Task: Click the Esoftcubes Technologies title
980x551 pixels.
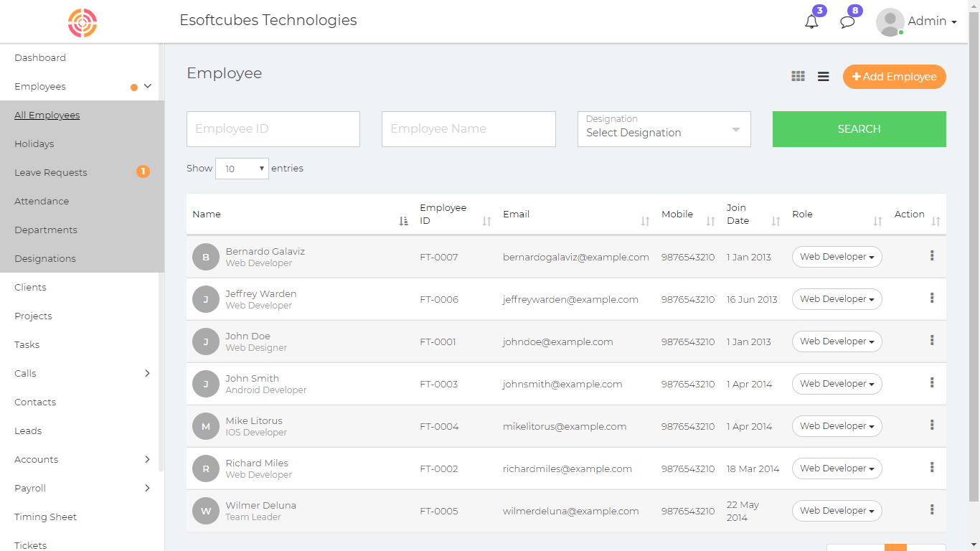Action: point(268,20)
